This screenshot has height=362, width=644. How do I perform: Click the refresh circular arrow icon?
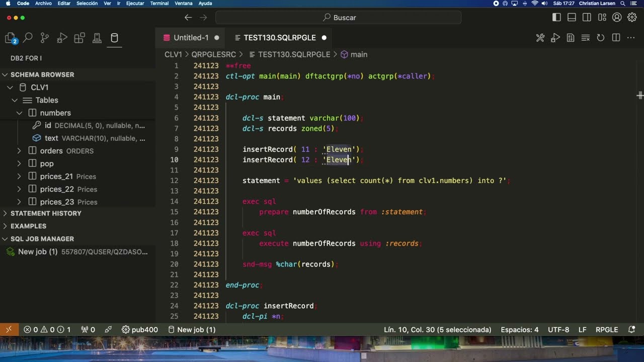(601, 38)
